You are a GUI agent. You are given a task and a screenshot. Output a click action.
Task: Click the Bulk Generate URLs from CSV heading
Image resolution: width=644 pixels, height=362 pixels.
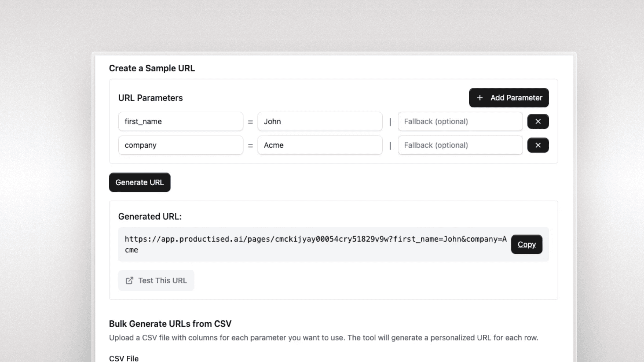tap(170, 324)
